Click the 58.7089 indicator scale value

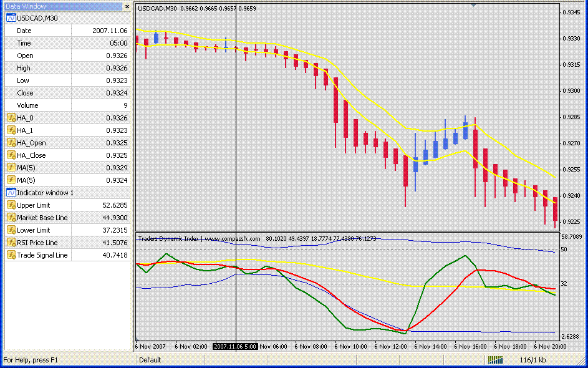[x=572, y=237]
